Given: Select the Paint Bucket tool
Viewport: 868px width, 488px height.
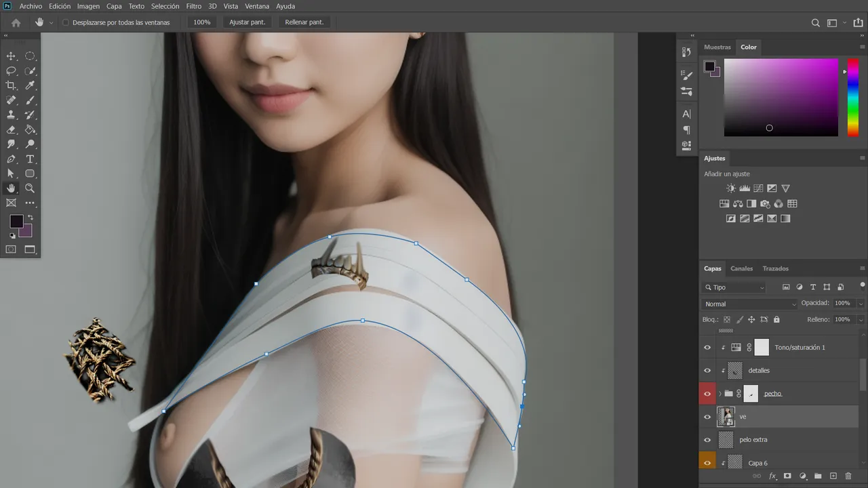Looking at the screenshot, I should click(x=30, y=129).
